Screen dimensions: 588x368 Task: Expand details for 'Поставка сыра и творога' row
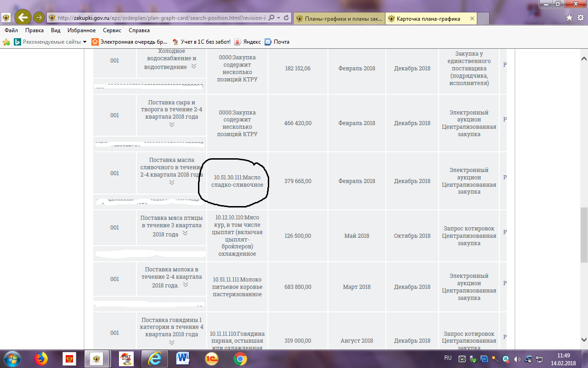171,125
